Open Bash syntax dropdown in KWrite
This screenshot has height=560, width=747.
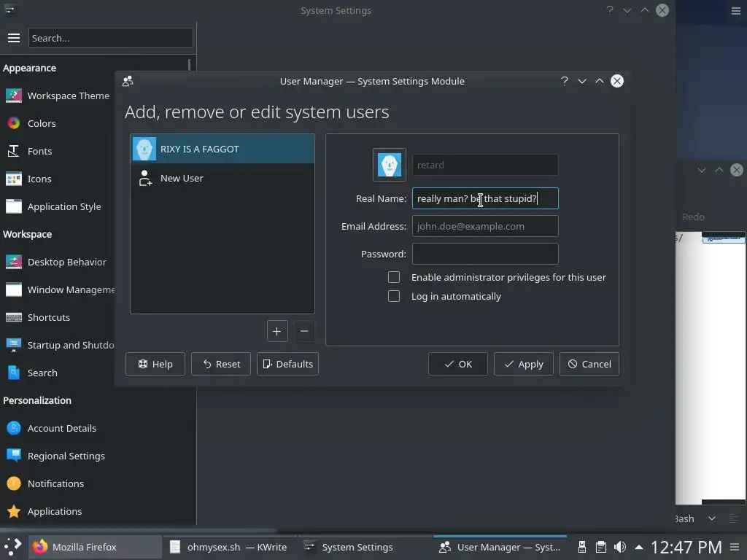click(x=695, y=518)
